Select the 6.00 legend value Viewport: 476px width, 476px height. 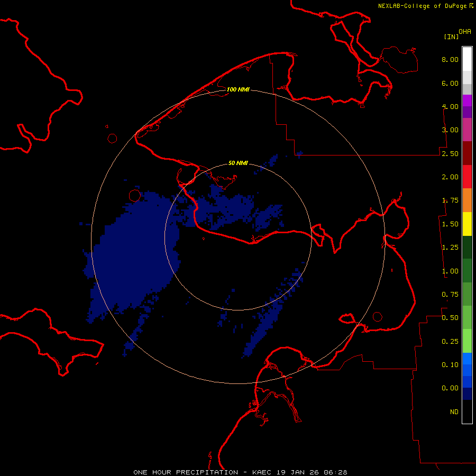click(x=450, y=83)
